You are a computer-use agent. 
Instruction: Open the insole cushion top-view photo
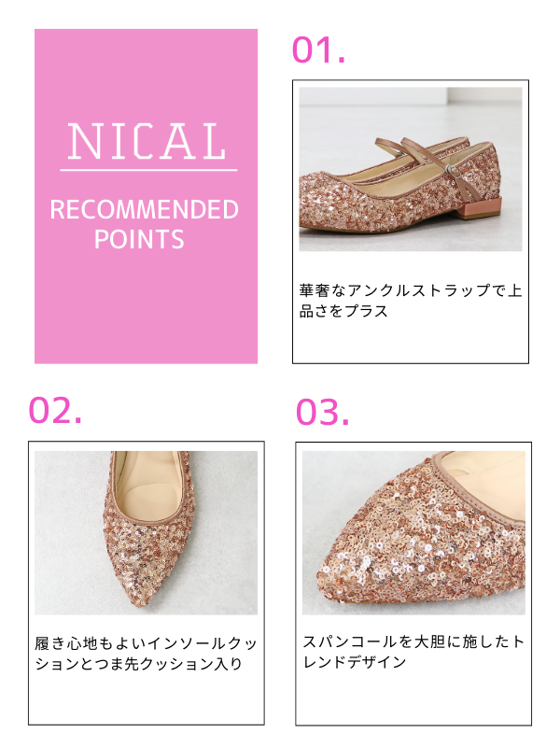click(147, 532)
